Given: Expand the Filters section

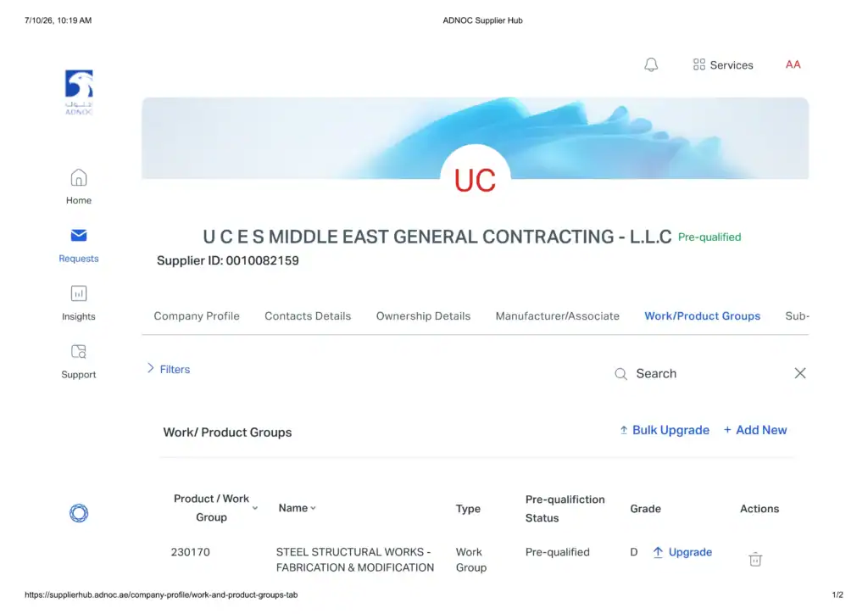Looking at the screenshot, I should tap(169, 369).
